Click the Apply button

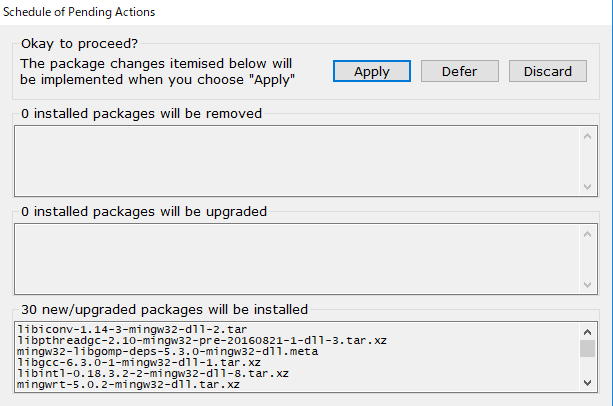[372, 71]
